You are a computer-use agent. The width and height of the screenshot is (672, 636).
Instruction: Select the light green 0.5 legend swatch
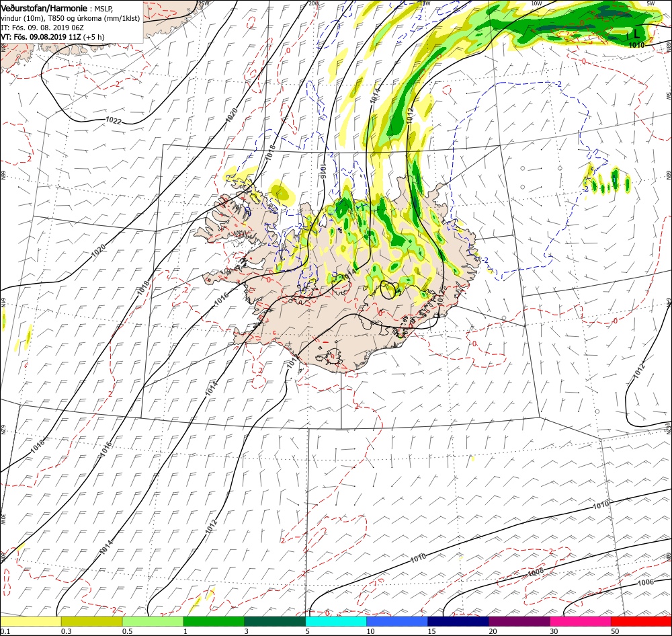[153, 621]
